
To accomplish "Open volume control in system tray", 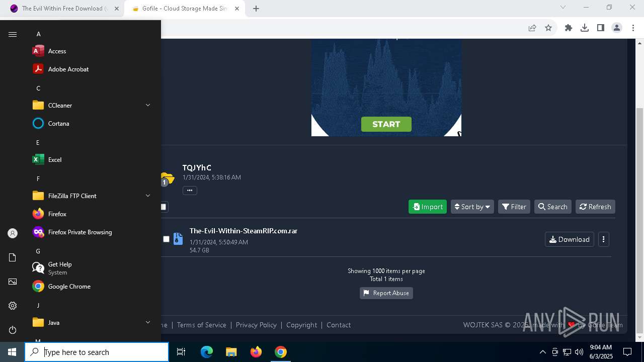I will click(579, 352).
